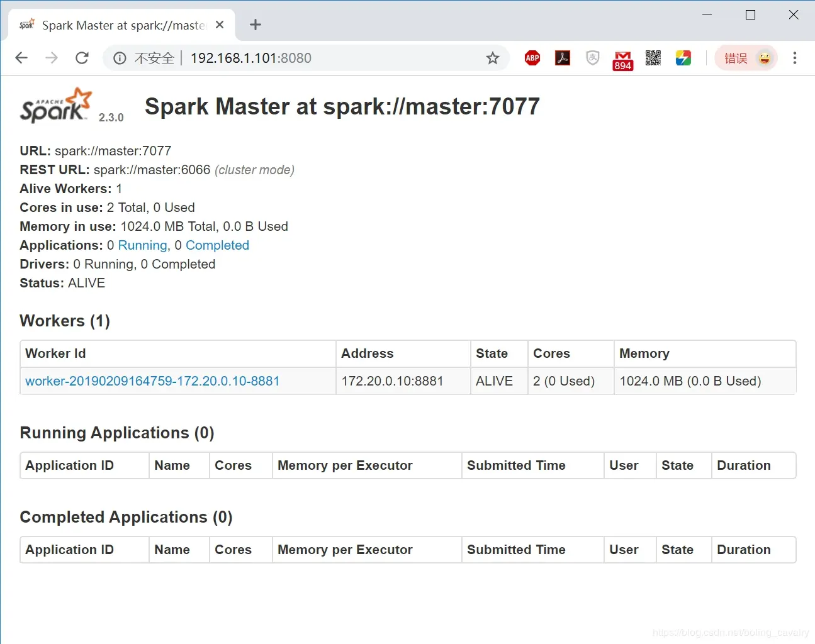Click the Apache Spark logo
This screenshot has height=644, width=815.
coord(56,105)
